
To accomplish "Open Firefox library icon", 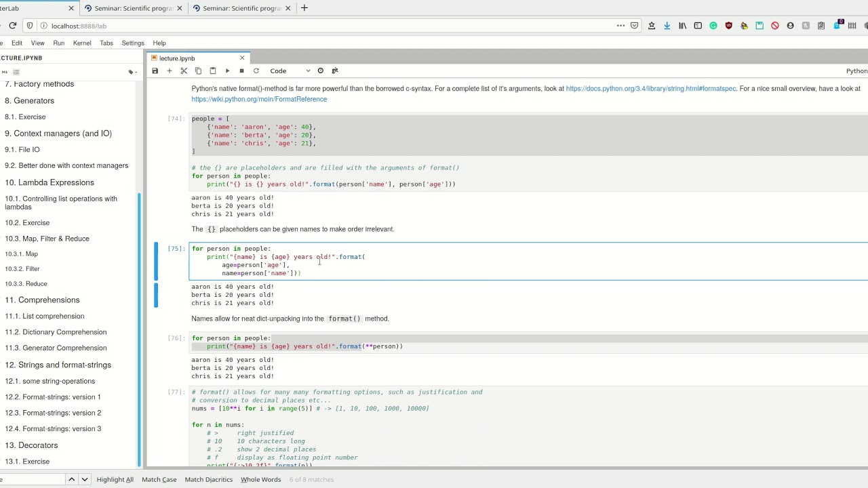I will tap(682, 26).
